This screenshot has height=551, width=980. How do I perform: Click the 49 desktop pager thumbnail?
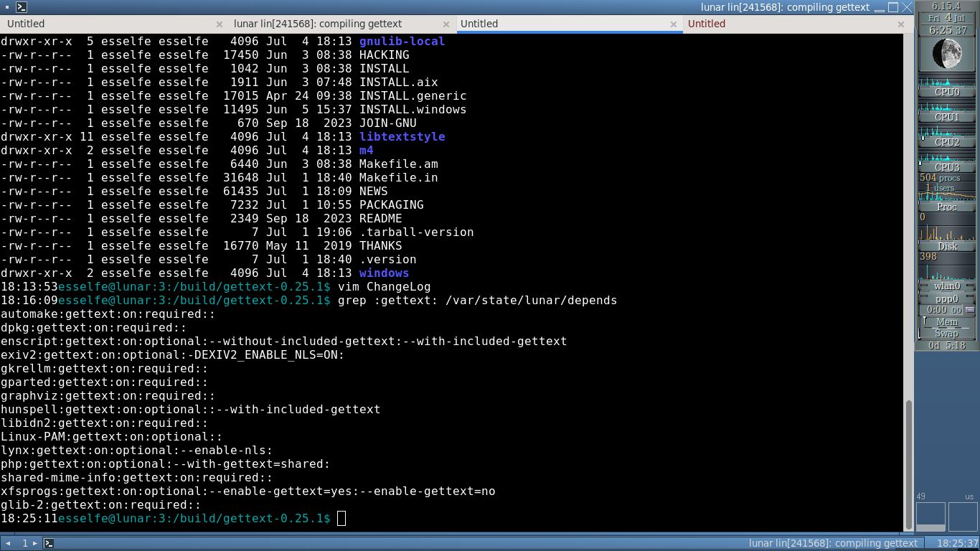click(x=930, y=517)
